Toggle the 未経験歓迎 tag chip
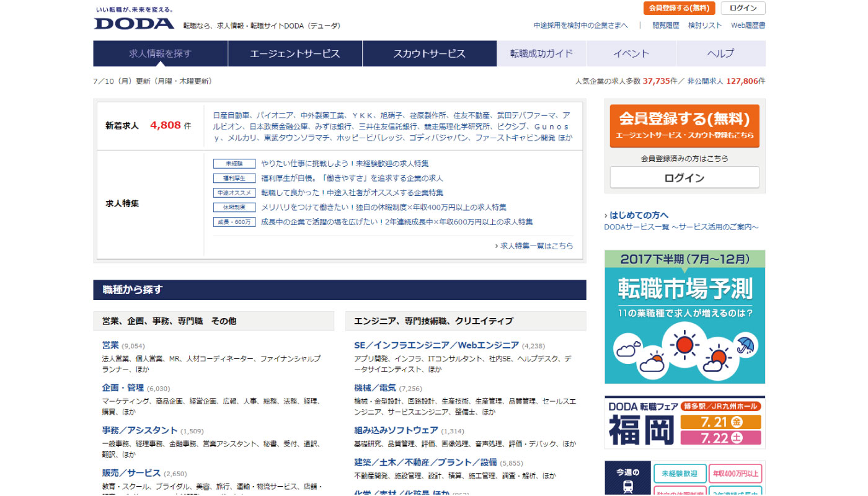Screen dimensions: 868x496 pos(678,473)
